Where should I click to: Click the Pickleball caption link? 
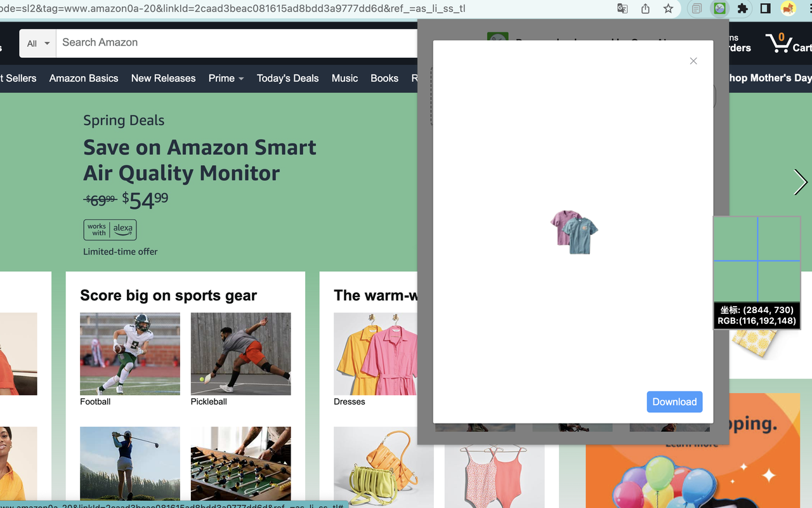click(209, 401)
